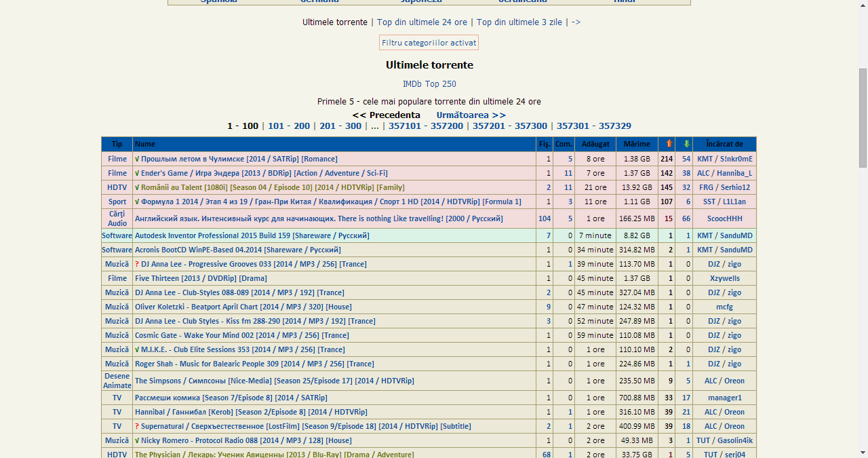Image resolution: width=868 pixels, height=458 pixels.
Task: Open uploader ScoocHHH profile
Action: pyautogui.click(x=725, y=218)
